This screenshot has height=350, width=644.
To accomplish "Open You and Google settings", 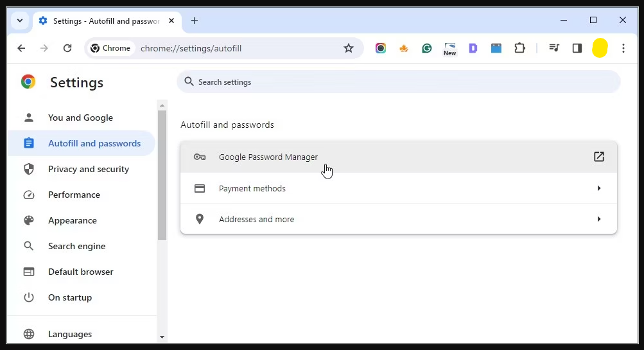I will (x=80, y=118).
